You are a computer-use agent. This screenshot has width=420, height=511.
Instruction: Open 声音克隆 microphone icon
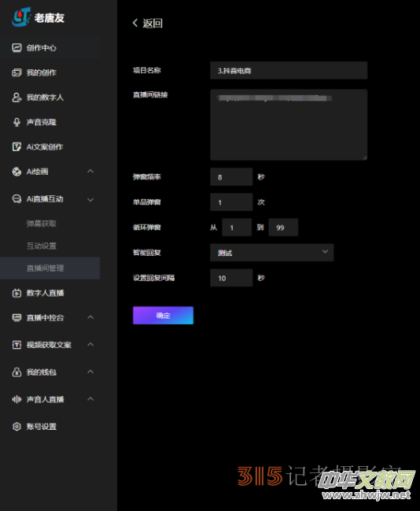tap(17, 122)
